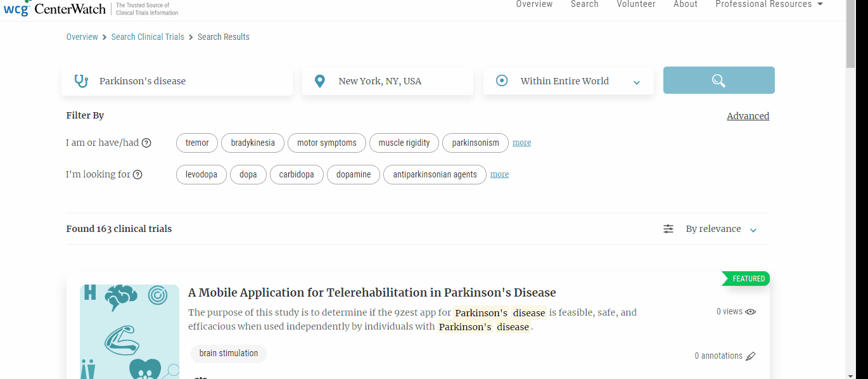
Task: Toggle the tremor symptom filter chip
Action: click(x=196, y=143)
